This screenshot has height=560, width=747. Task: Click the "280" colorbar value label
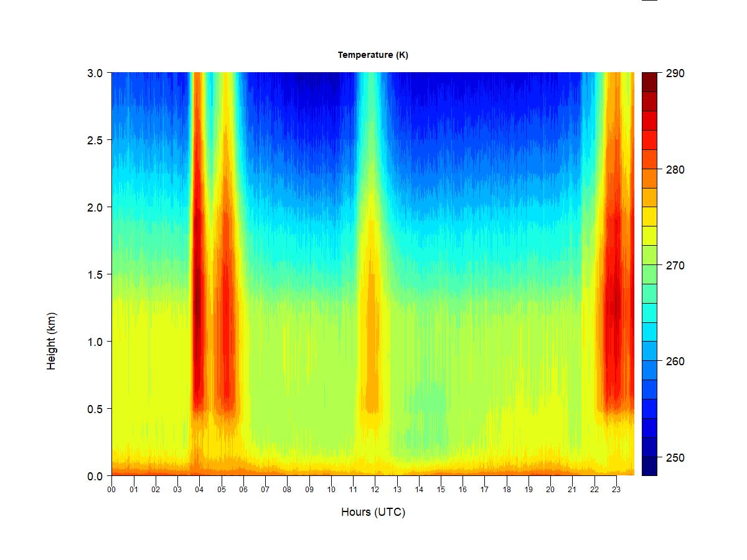pyautogui.click(x=674, y=170)
